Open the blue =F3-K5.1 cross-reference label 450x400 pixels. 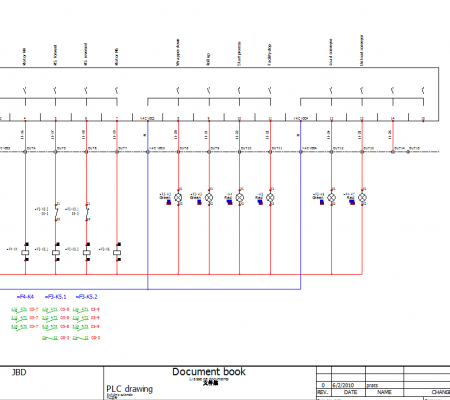point(56,296)
